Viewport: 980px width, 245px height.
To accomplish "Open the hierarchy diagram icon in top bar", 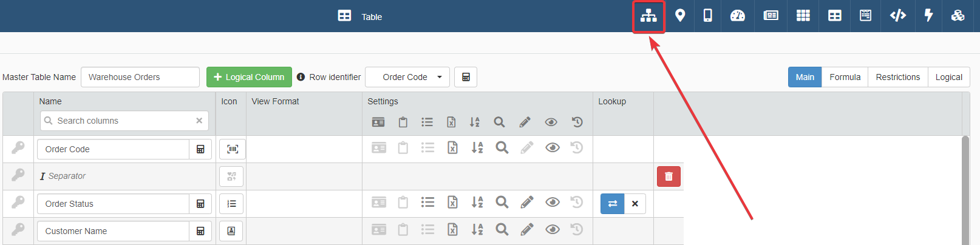I will (648, 16).
